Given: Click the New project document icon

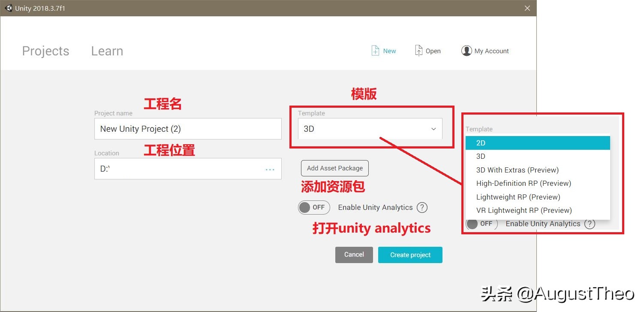Looking at the screenshot, I should (x=375, y=51).
